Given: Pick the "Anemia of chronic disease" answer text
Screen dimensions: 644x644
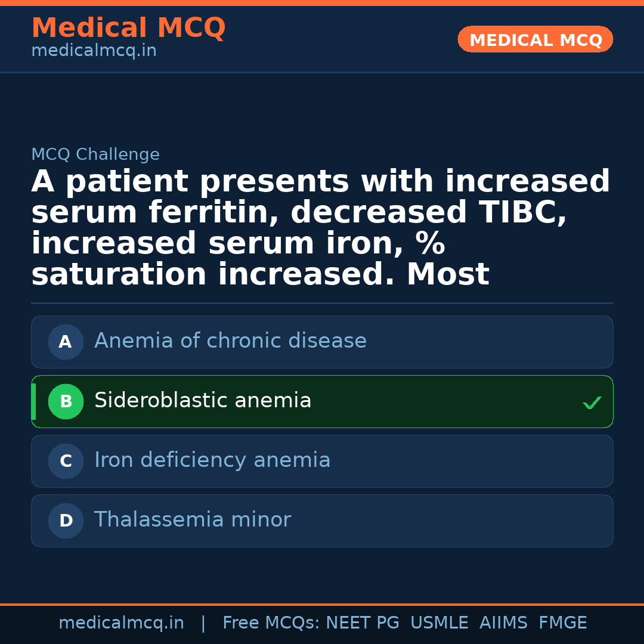Looking at the screenshot, I should tap(230, 341).
